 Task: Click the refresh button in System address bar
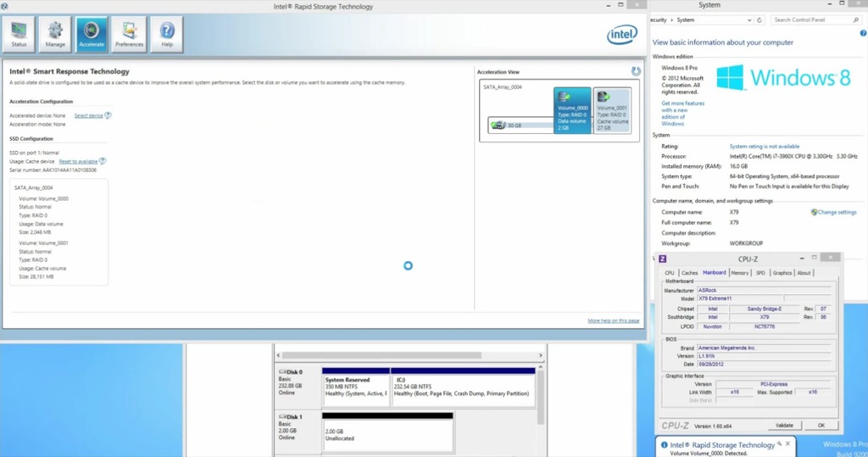pyautogui.click(x=759, y=20)
